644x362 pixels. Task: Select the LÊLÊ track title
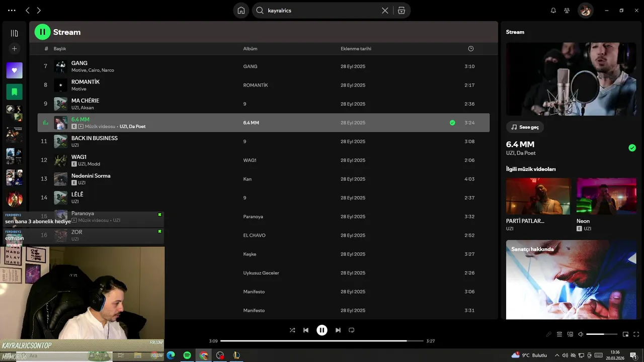coord(77,195)
